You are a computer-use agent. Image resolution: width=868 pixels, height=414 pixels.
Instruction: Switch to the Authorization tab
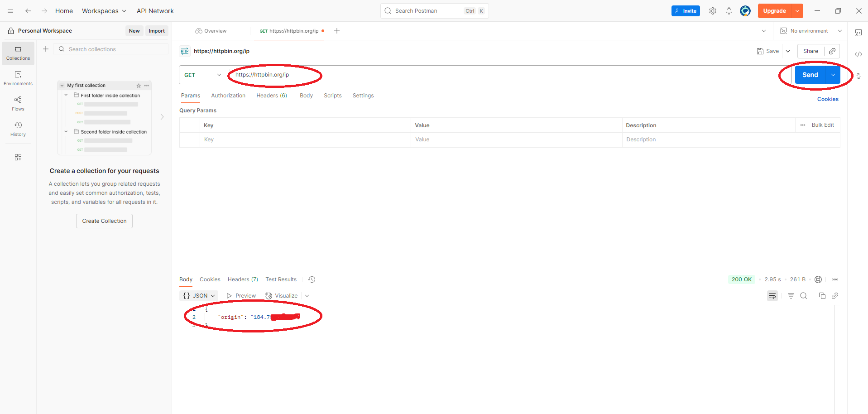(x=228, y=96)
